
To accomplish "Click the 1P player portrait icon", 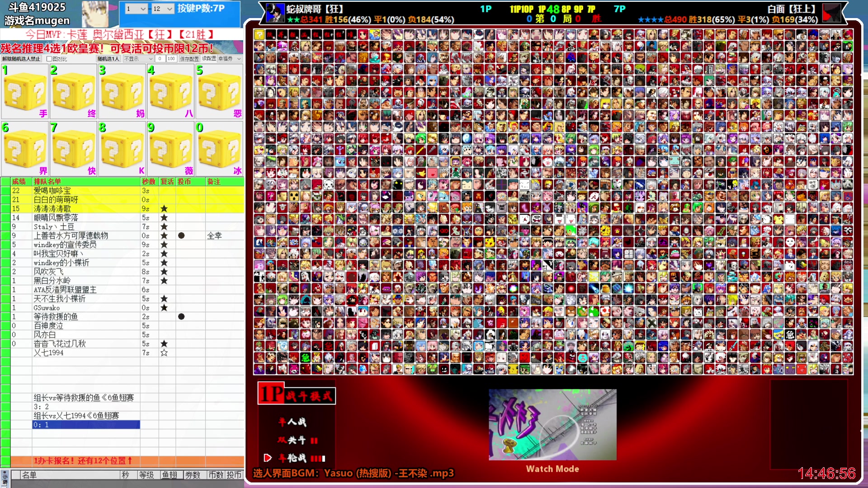I will [x=275, y=13].
